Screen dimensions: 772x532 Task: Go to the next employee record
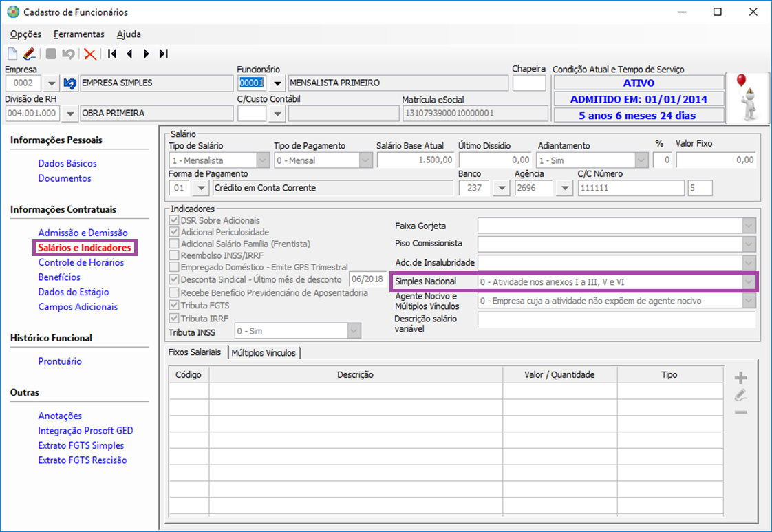pyautogui.click(x=146, y=54)
